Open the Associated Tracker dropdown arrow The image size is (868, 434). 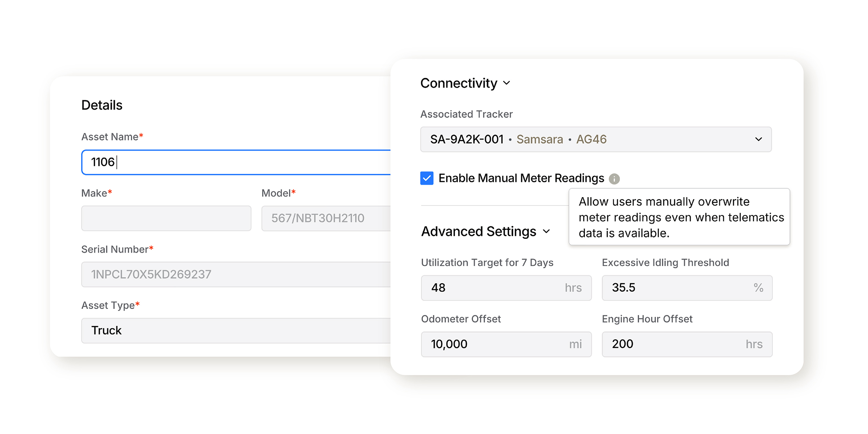click(x=758, y=139)
